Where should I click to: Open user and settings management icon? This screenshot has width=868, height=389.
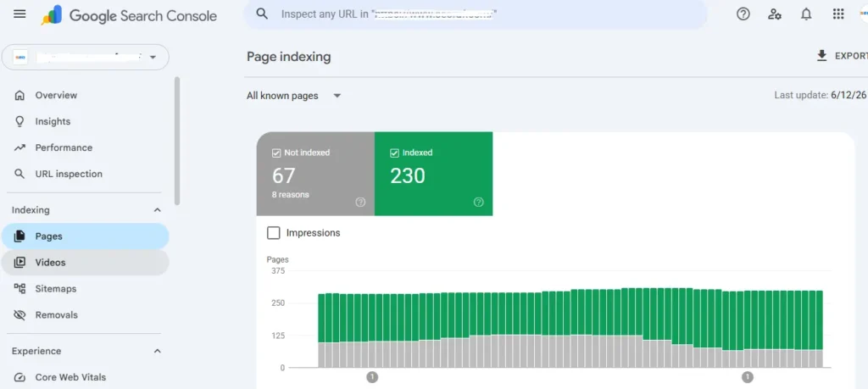pyautogui.click(x=775, y=14)
